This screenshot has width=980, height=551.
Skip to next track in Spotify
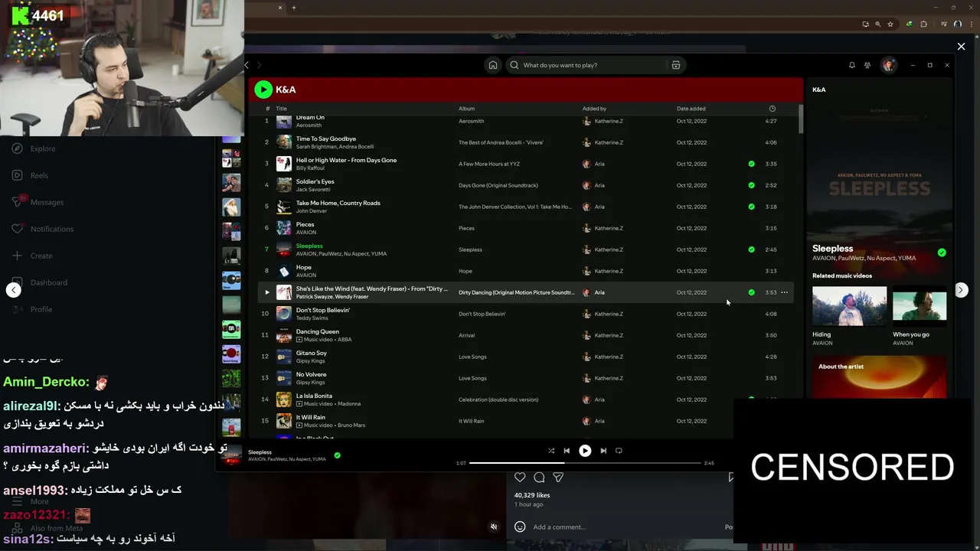603,451
